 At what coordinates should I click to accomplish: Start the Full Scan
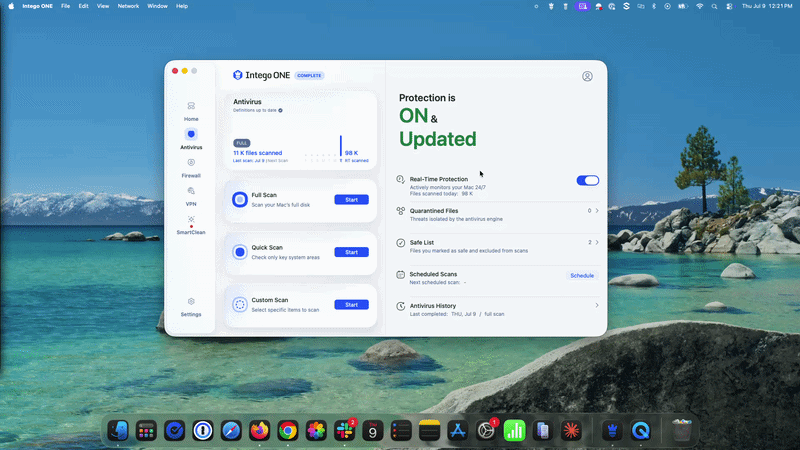pos(352,199)
